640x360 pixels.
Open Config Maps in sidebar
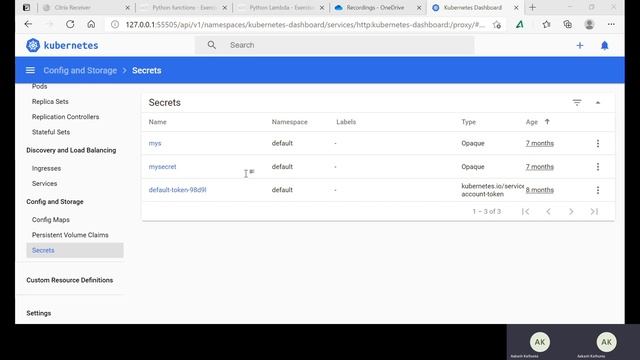[x=51, y=220]
